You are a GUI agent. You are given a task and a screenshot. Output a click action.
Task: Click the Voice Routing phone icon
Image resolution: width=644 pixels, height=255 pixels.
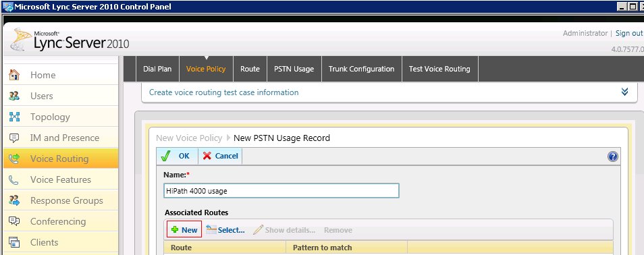pyautogui.click(x=14, y=159)
